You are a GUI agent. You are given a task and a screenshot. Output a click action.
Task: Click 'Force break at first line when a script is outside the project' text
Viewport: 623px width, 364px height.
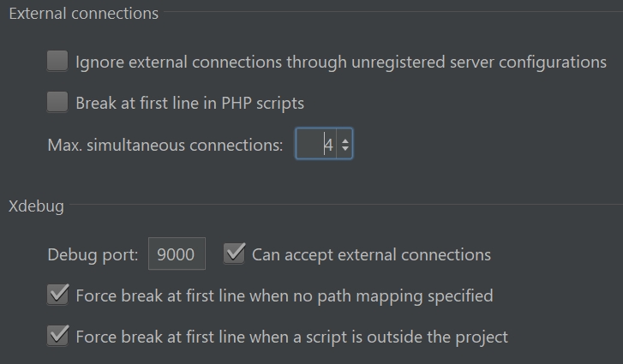pos(291,337)
